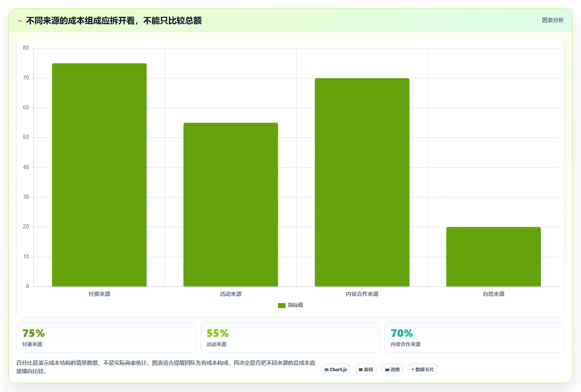This screenshot has width=581, height=392.
Task: Click the Chart.js tag chip
Action: pos(336,369)
